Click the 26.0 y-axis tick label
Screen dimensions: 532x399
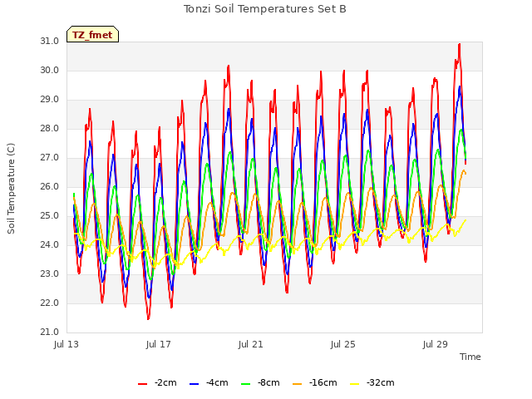[50, 186]
